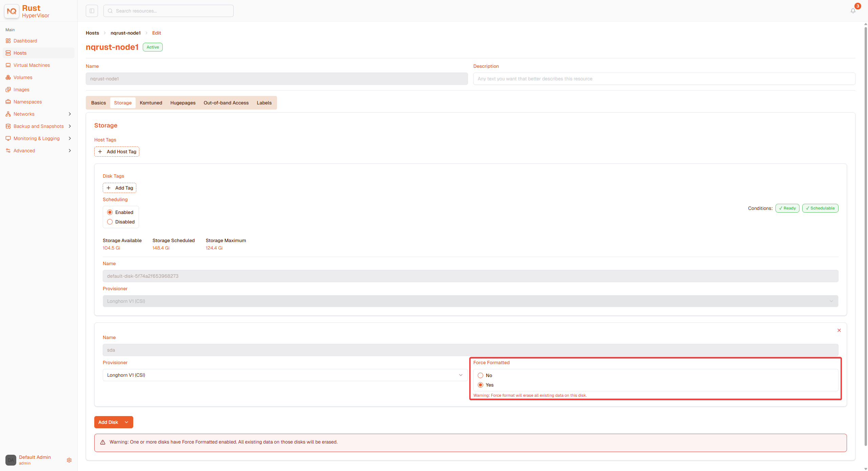Click the Active status badge
Screen dimensions: 868x471
(x=153, y=47)
